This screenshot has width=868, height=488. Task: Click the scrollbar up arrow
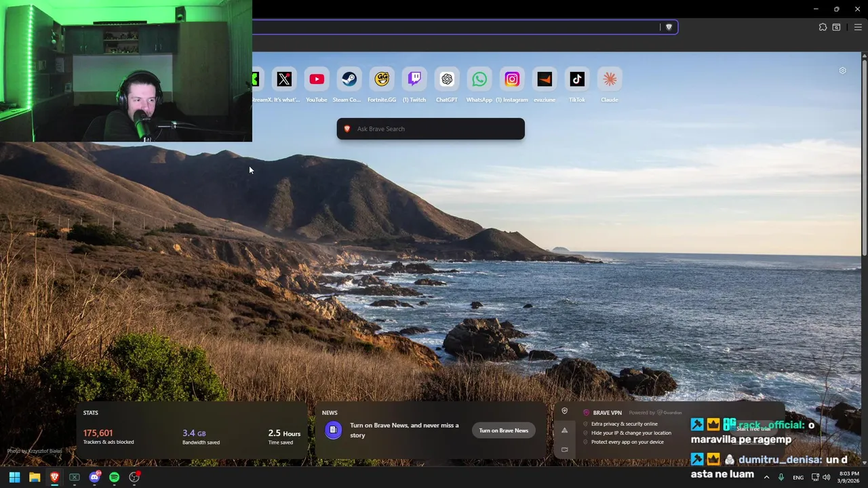tap(865, 54)
